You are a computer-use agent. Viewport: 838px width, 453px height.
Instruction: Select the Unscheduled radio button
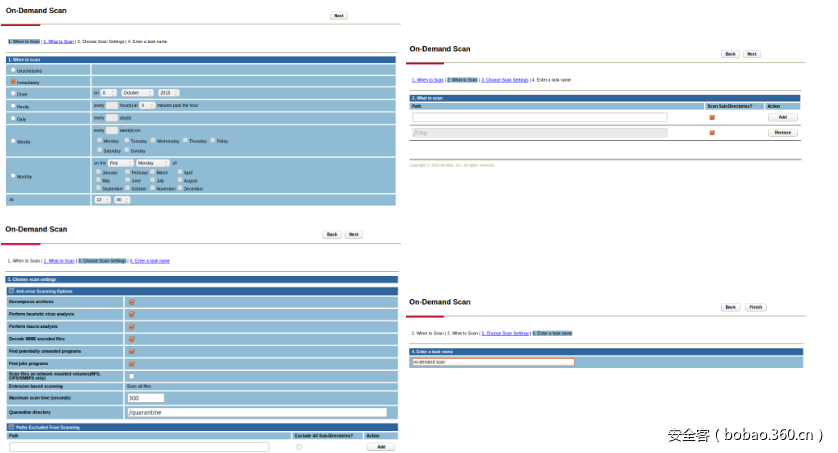point(13,71)
